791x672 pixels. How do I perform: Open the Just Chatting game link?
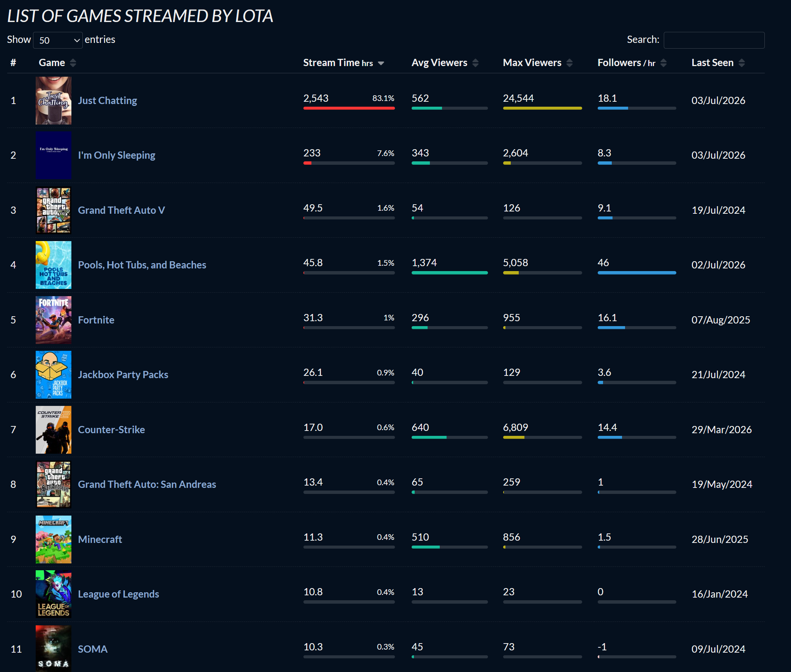[x=107, y=101]
